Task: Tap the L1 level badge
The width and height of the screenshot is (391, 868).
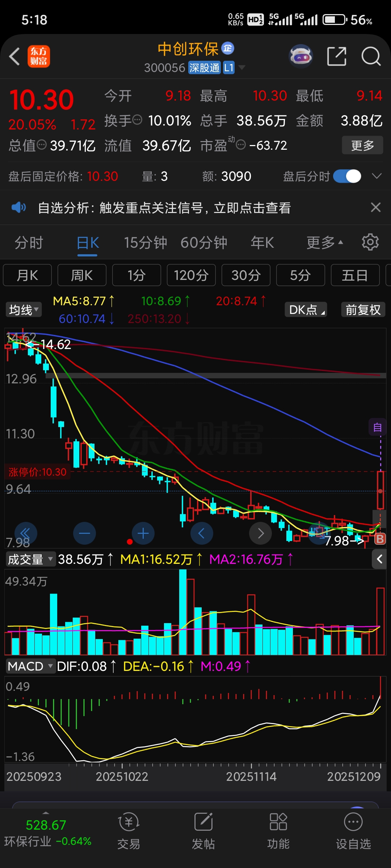Action: coord(229,68)
